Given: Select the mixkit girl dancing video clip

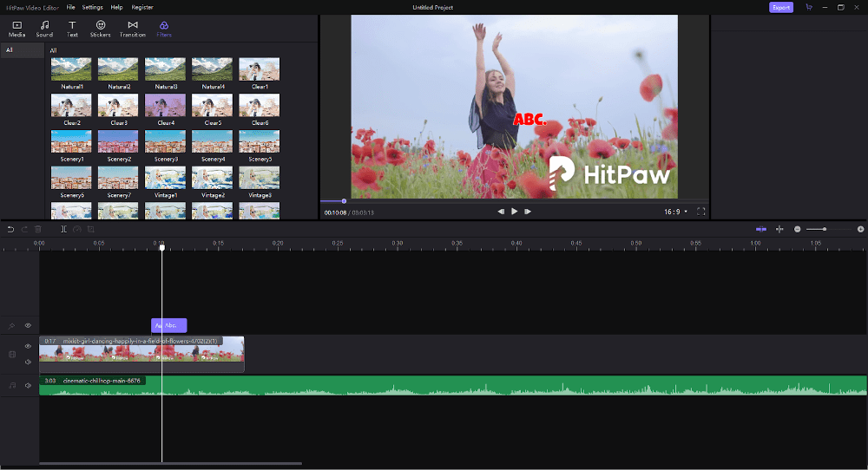Looking at the screenshot, I should point(141,354).
